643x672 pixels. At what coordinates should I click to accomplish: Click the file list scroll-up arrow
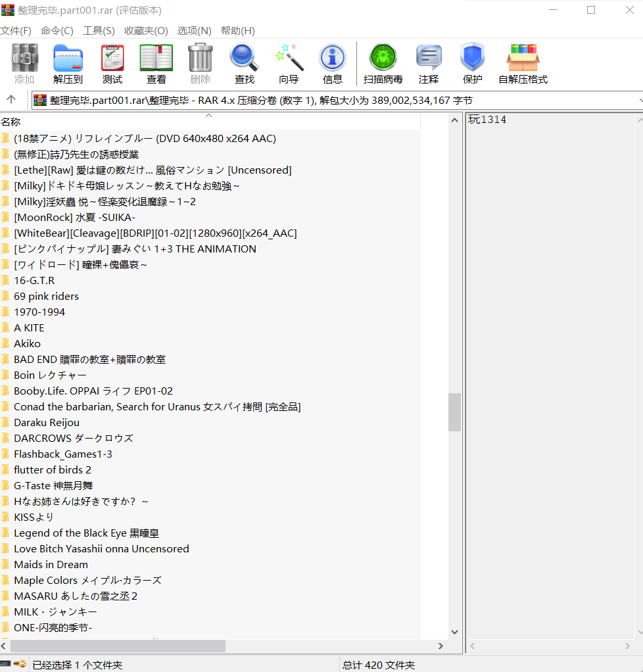point(455,120)
